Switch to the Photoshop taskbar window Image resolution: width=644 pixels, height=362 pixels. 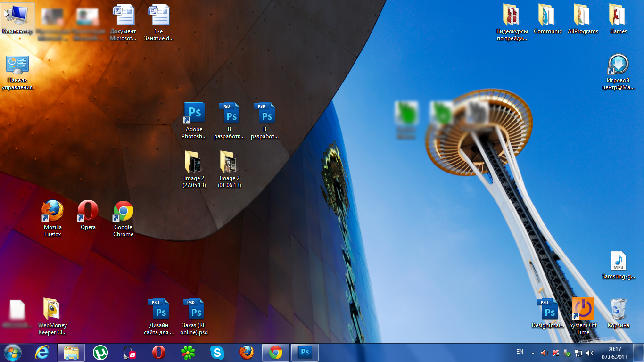tap(305, 353)
